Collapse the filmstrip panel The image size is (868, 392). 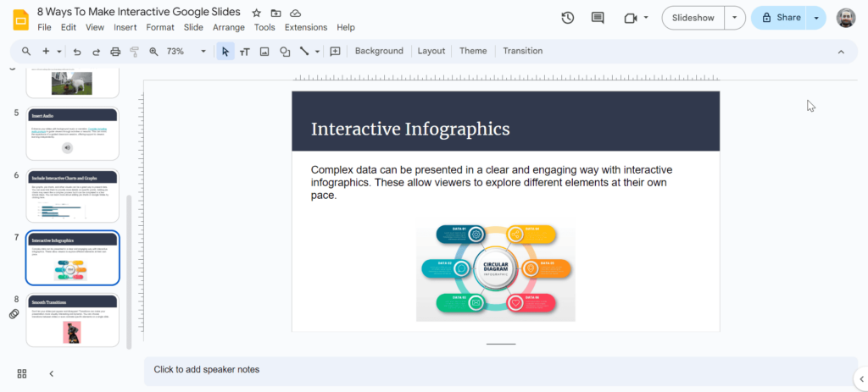51,373
